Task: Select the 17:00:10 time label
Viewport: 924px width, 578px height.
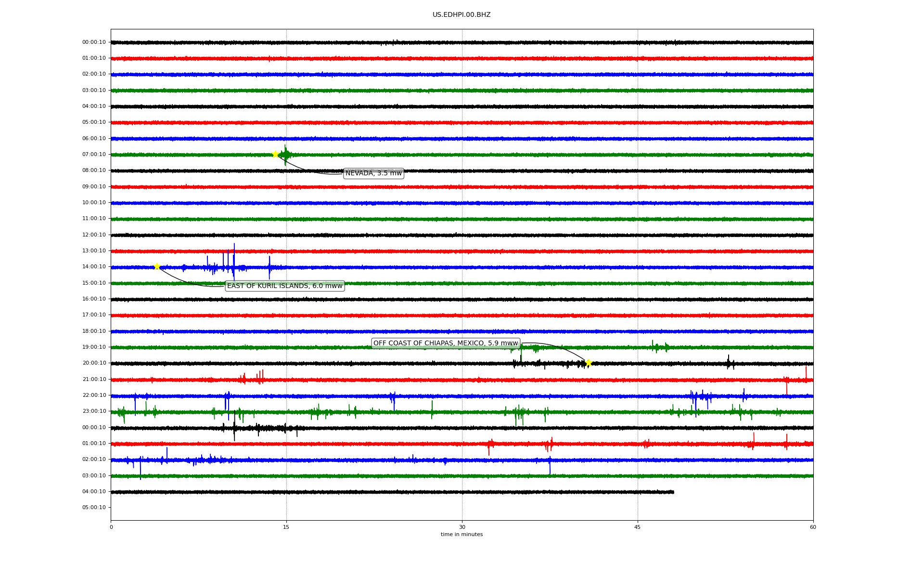Action: click(x=94, y=315)
